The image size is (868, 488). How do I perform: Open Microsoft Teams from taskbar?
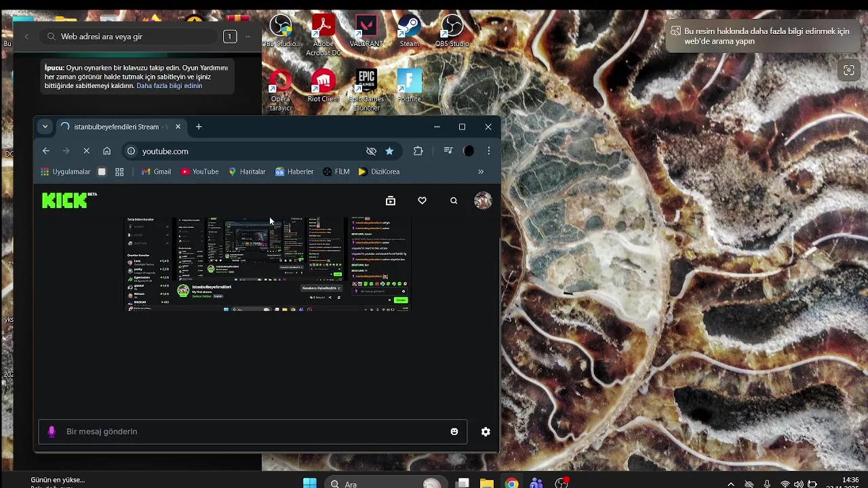click(536, 483)
